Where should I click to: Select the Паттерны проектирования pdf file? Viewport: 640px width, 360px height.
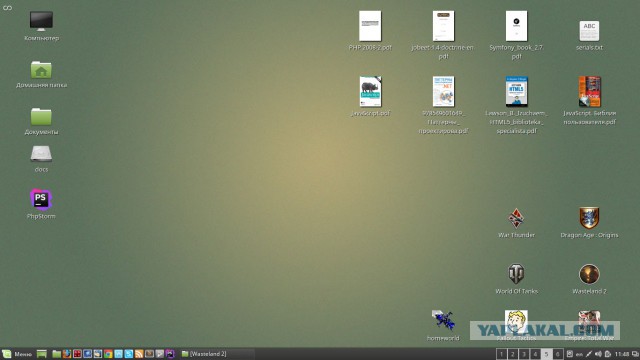pyautogui.click(x=443, y=105)
